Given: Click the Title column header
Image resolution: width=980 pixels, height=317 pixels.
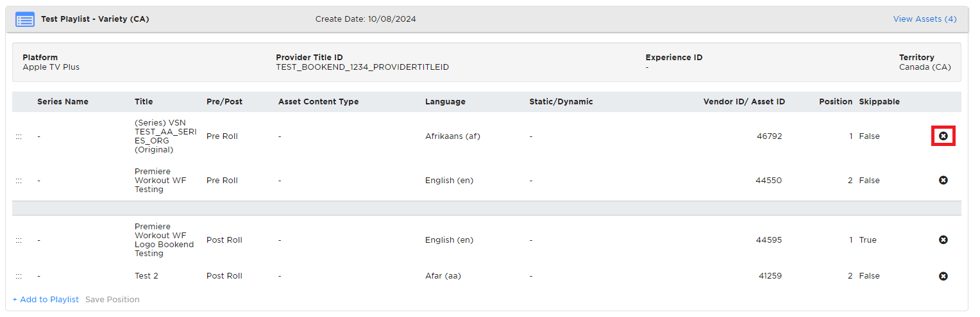Looking at the screenshot, I should (144, 102).
